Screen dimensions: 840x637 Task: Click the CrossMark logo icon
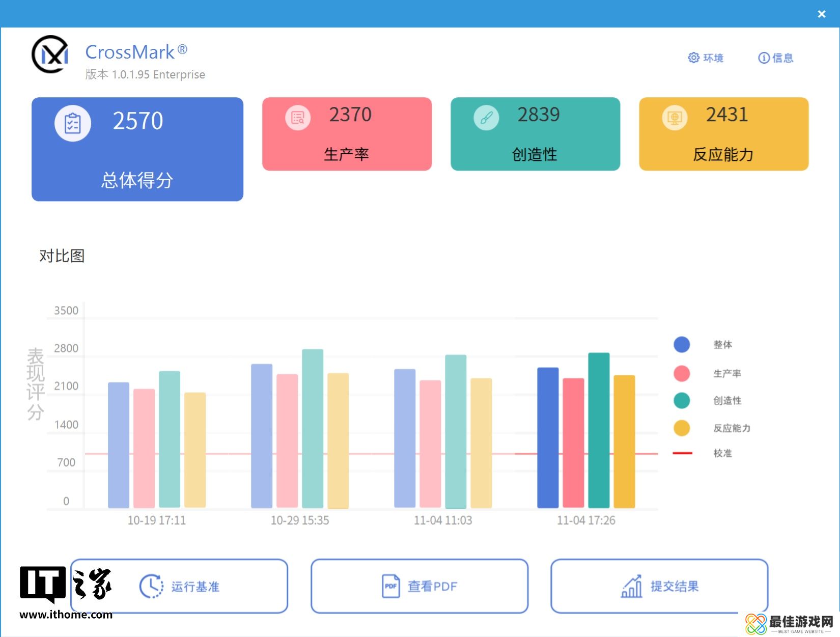coord(50,54)
